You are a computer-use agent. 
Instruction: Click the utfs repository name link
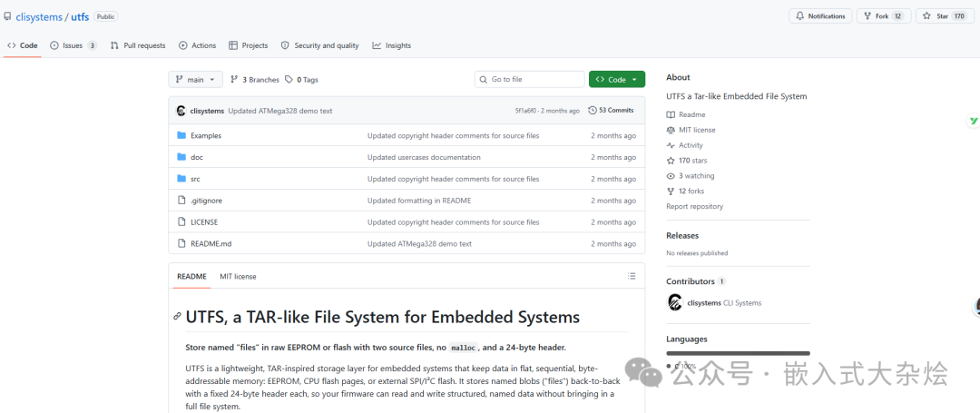pyautogui.click(x=79, y=17)
